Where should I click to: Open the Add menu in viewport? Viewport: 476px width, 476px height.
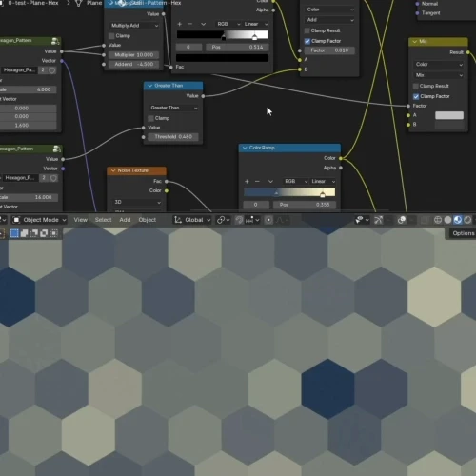pyautogui.click(x=125, y=220)
